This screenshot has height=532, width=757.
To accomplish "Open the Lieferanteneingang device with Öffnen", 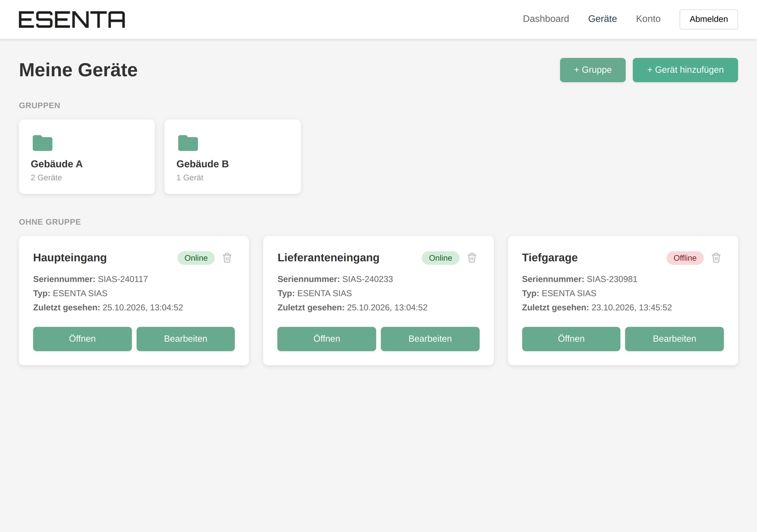I will coord(326,339).
